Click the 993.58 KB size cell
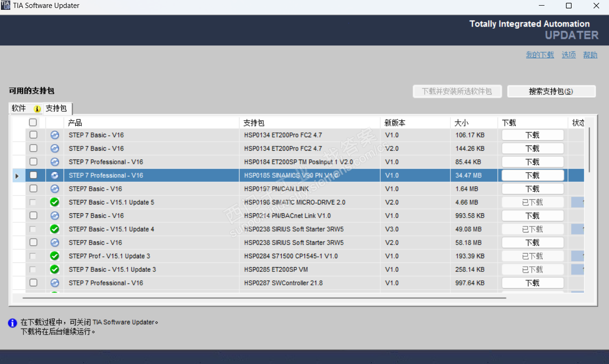609x364 pixels. tap(474, 216)
